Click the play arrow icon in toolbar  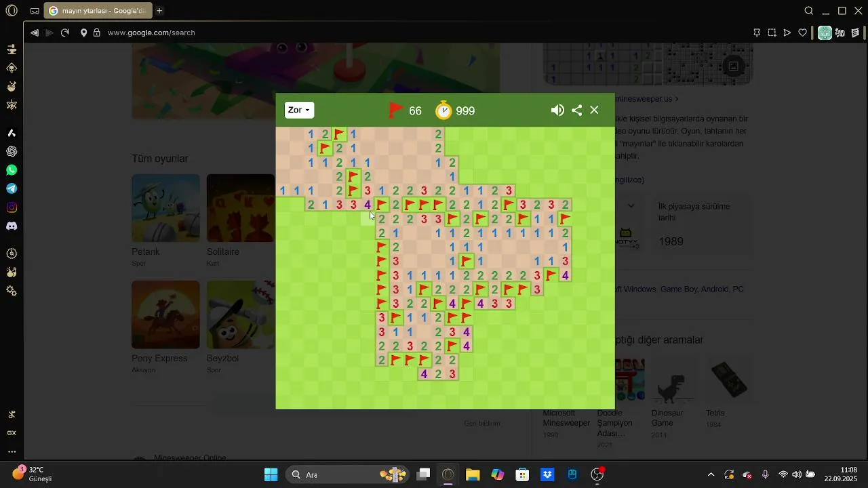[787, 33]
